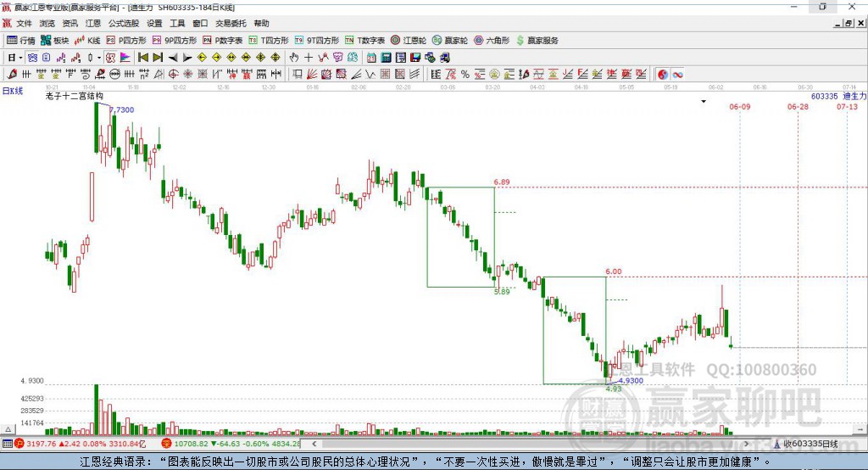Step chart left with black arrow
The height and width of the screenshot is (470, 868).
click(x=173, y=58)
